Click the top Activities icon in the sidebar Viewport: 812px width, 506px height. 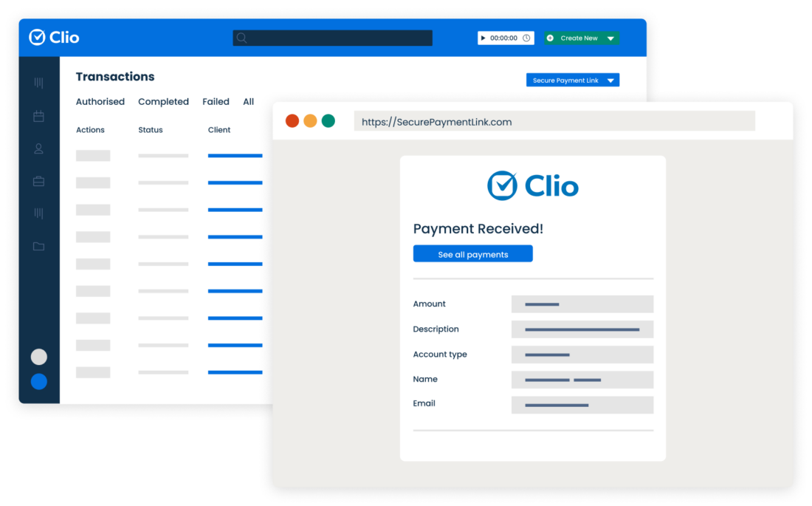(x=39, y=83)
